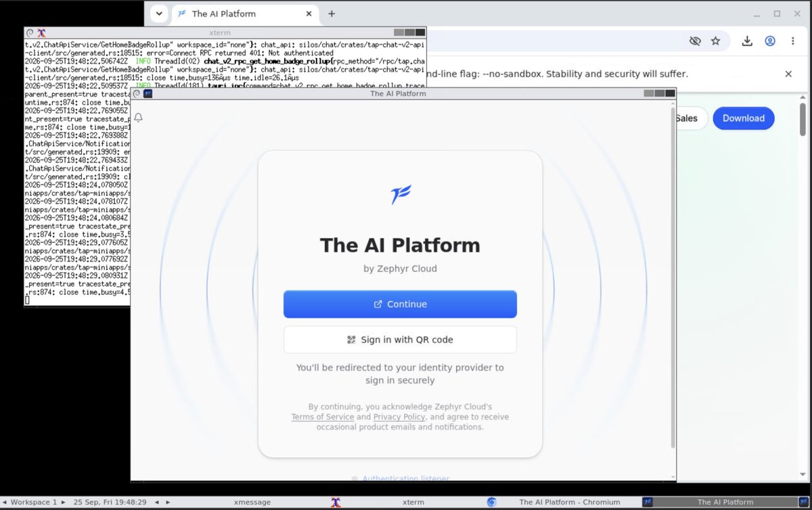This screenshot has height=510, width=812.
Task: Open a new tab in Chromium
Action: [332, 14]
